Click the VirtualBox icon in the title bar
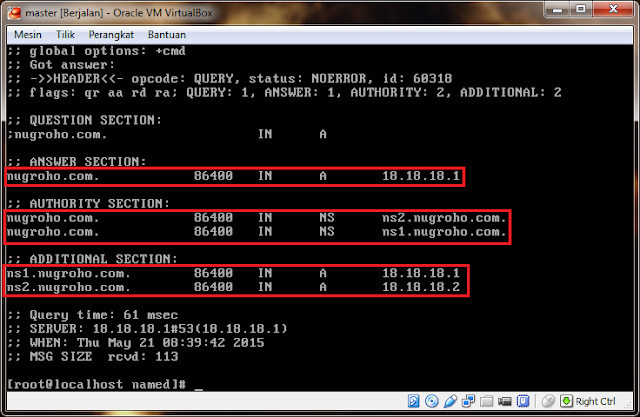The image size is (640, 417). [14, 13]
